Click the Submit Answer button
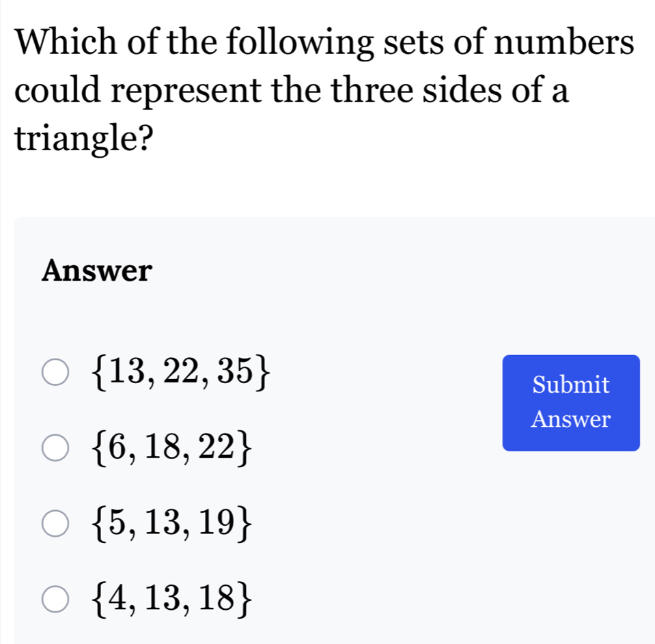The image size is (655, 644). [x=571, y=402]
